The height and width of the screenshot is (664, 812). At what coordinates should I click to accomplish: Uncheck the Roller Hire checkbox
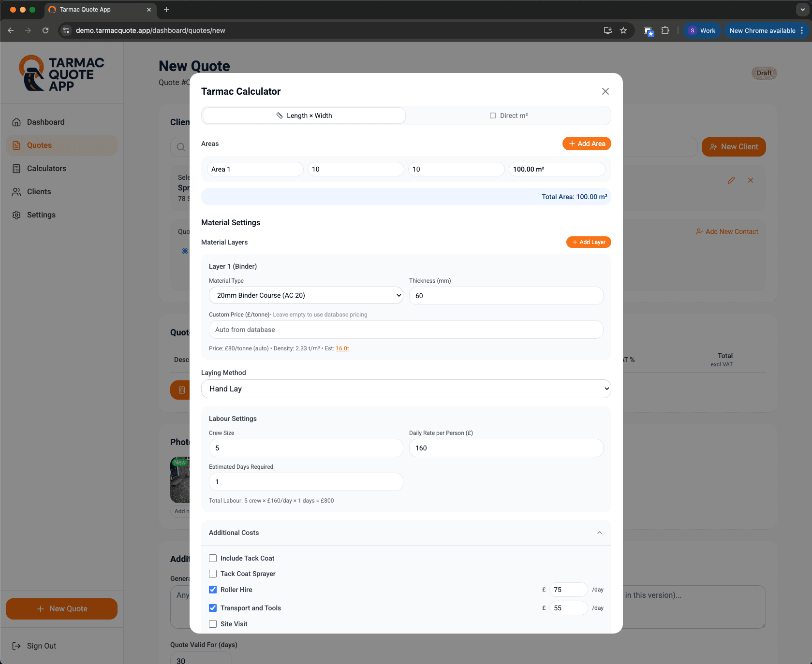point(213,590)
